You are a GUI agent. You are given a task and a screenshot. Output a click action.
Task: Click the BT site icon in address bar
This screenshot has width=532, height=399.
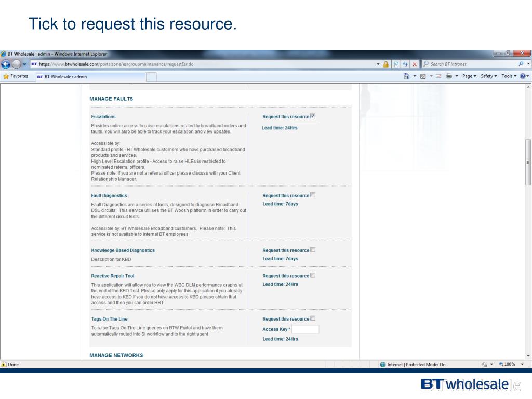34,64
